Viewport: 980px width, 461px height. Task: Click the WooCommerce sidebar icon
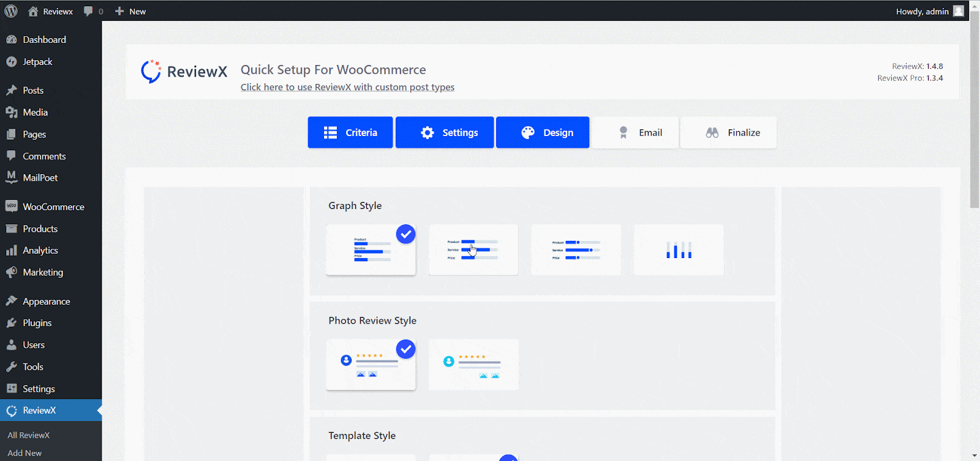click(x=11, y=207)
